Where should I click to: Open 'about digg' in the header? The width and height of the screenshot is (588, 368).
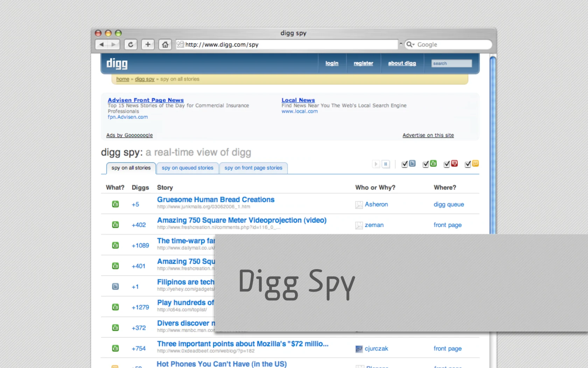(402, 63)
